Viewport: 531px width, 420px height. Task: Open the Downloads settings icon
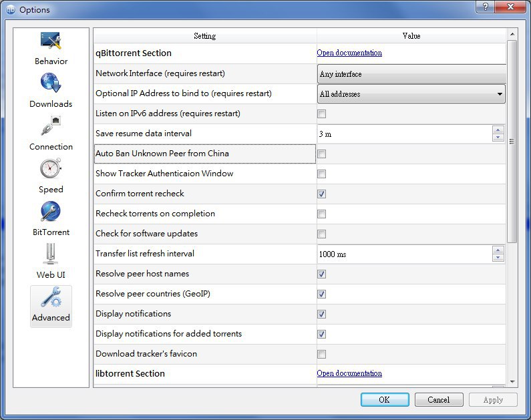coord(51,83)
